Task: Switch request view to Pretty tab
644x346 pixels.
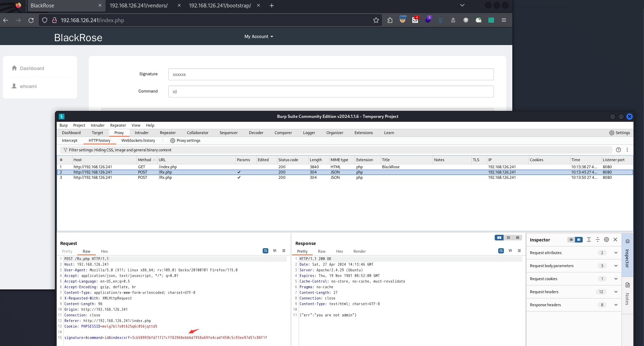Action: pyautogui.click(x=67, y=251)
